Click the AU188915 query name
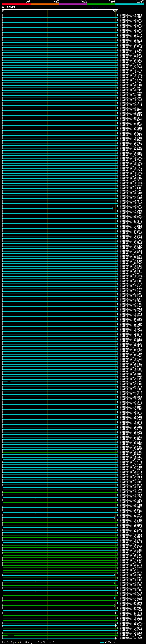 8,8
